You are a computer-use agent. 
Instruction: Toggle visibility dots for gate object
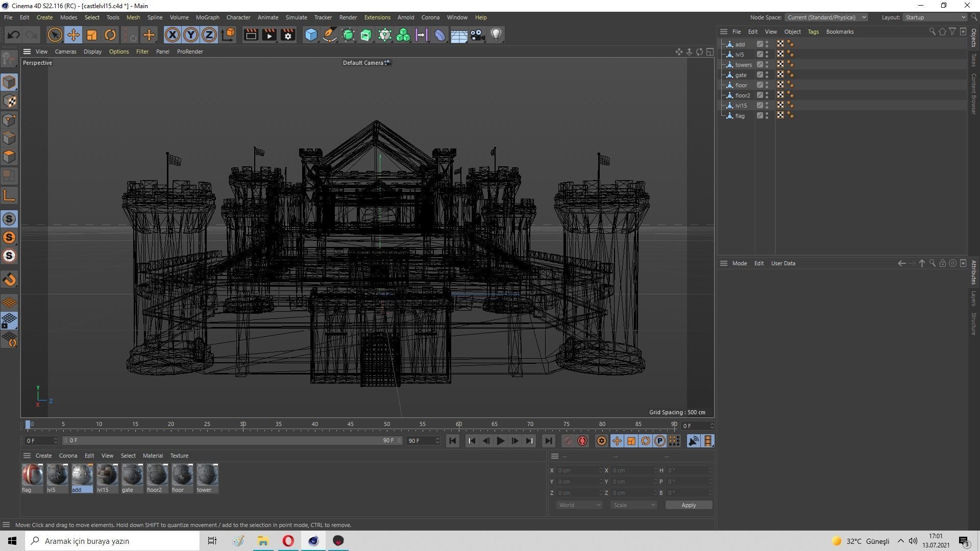click(x=767, y=74)
